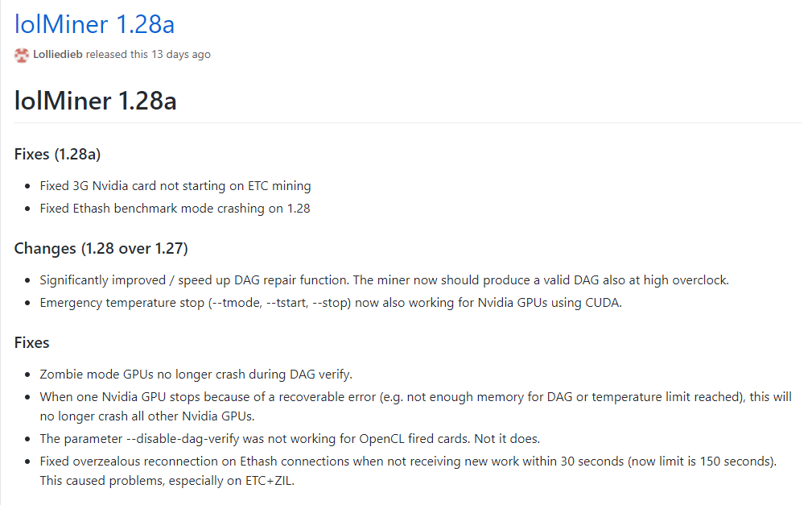
Task: Click the "released this" text beside author
Action: [117, 55]
